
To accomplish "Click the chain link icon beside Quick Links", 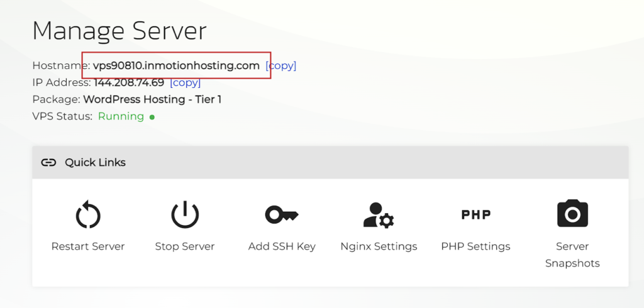I will 48,163.
